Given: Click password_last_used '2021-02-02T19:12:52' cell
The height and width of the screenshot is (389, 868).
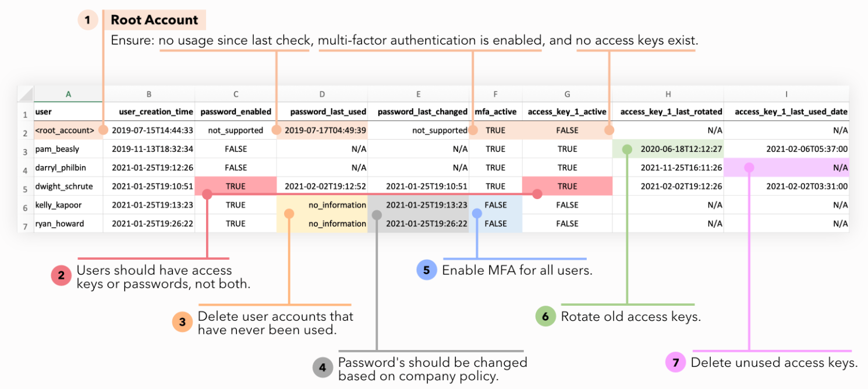Looking at the screenshot, I should click(322, 186).
